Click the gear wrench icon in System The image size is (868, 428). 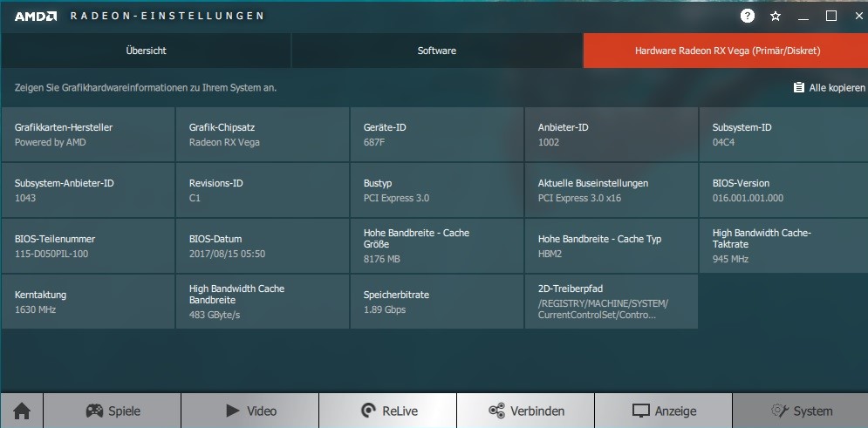(779, 411)
